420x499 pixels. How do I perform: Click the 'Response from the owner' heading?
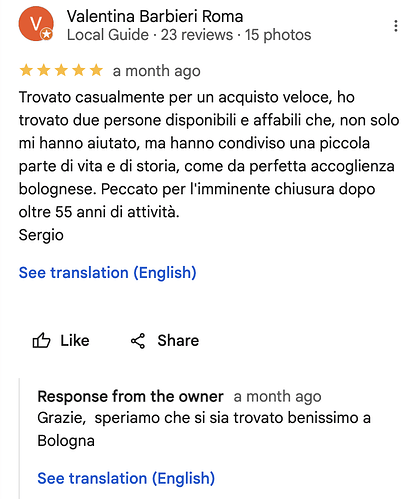click(x=130, y=396)
